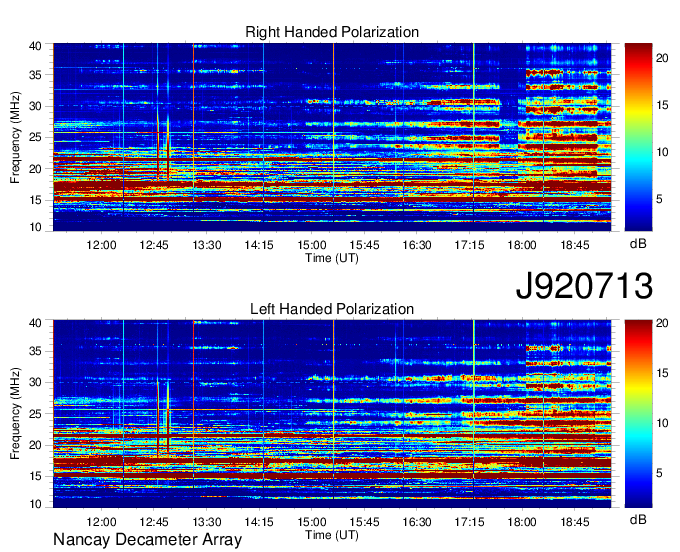Click the 40 frequency tick on top plot
Image resolution: width=680 pixels, height=552 pixels.
pos(35,46)
